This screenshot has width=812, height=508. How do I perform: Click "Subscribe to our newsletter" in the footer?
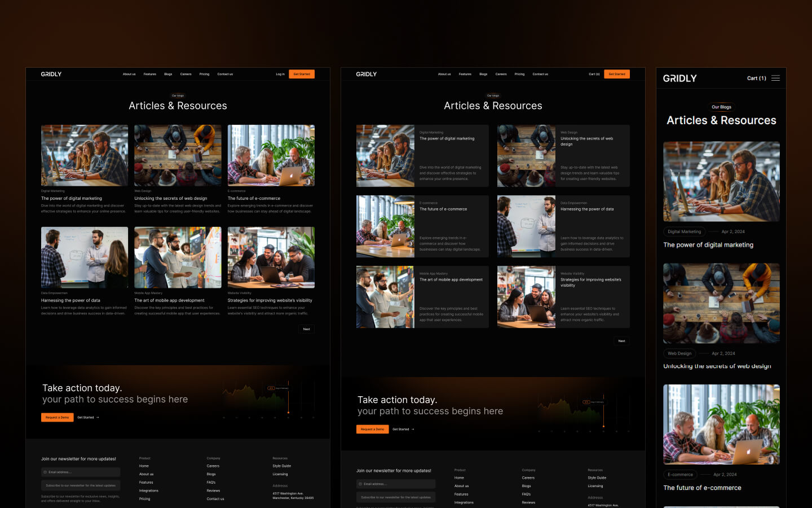81,485
